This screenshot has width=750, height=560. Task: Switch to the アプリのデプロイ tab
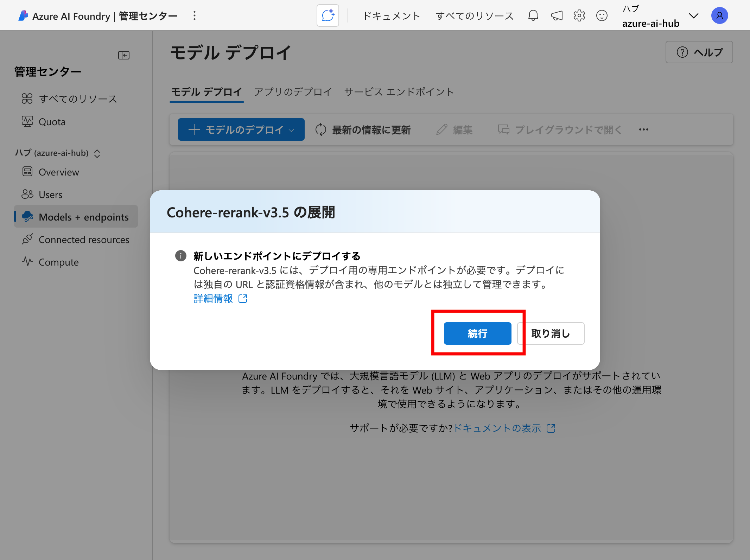click(x=293, y=92)
